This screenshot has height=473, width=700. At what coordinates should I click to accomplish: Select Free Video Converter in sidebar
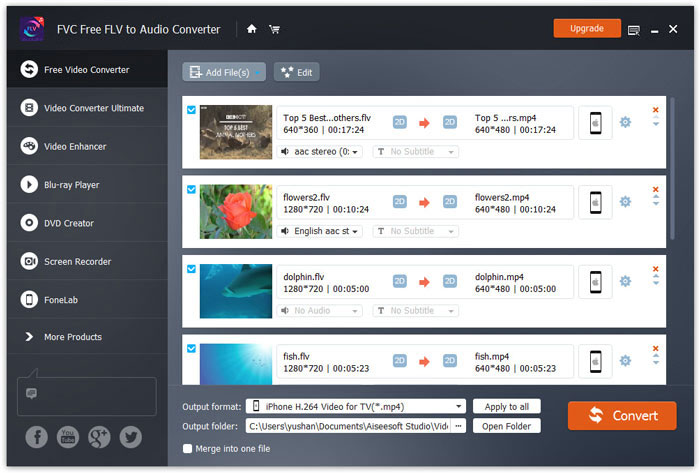click(x=87, y=70)
